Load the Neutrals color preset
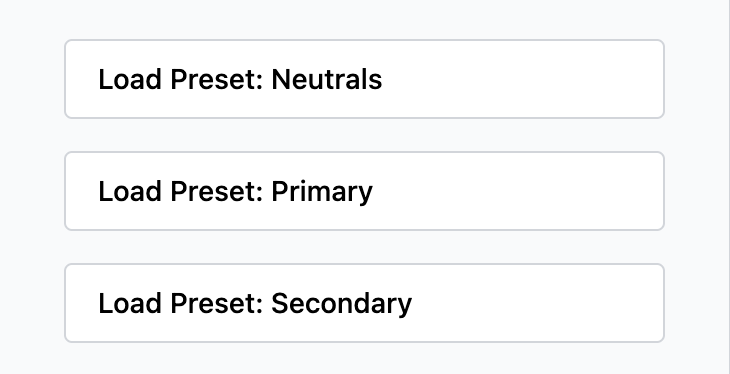The image size is (730, 374). tap(364, 79)
